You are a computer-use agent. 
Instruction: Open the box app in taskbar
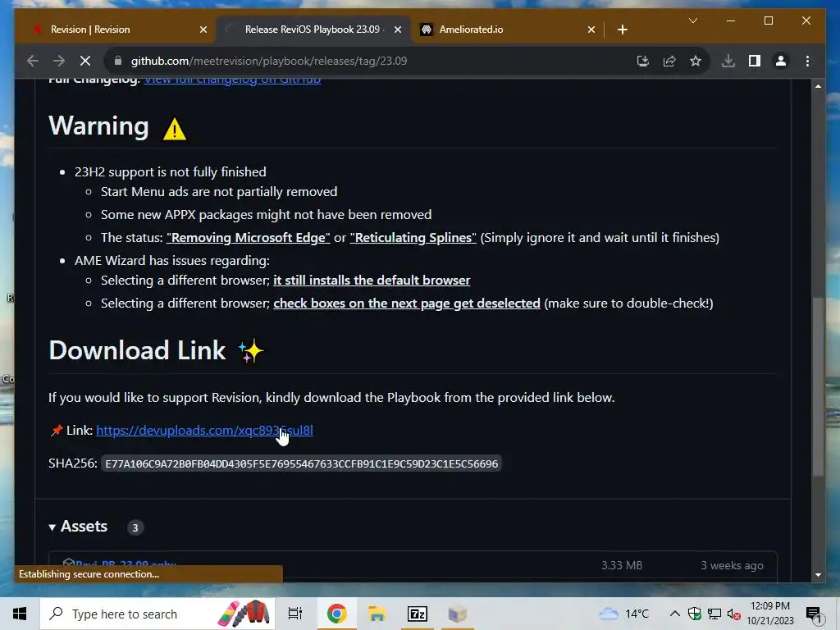coord(458,614)
